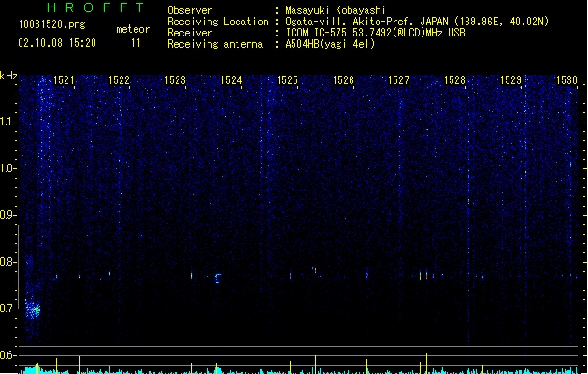The height and width of the screenshot is (374, 588).
Task: Click the Observer field label
Action: pyautogui.click(x=190, y=10)
